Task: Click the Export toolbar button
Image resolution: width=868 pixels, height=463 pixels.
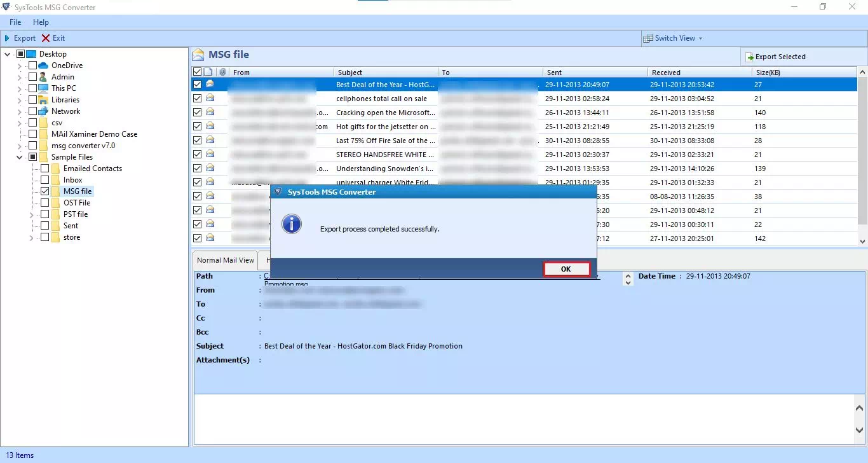Action: pyautogui.click(x=20, y=38)
